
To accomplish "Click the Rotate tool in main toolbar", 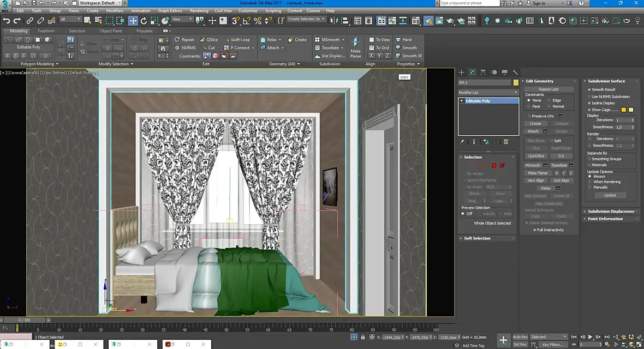I will [x=144, y=21].
